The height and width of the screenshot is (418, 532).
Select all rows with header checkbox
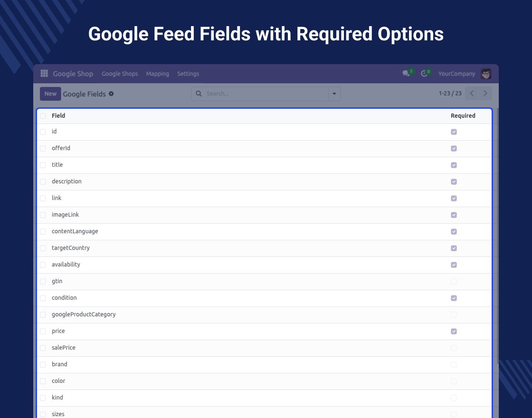pos(43,116)
